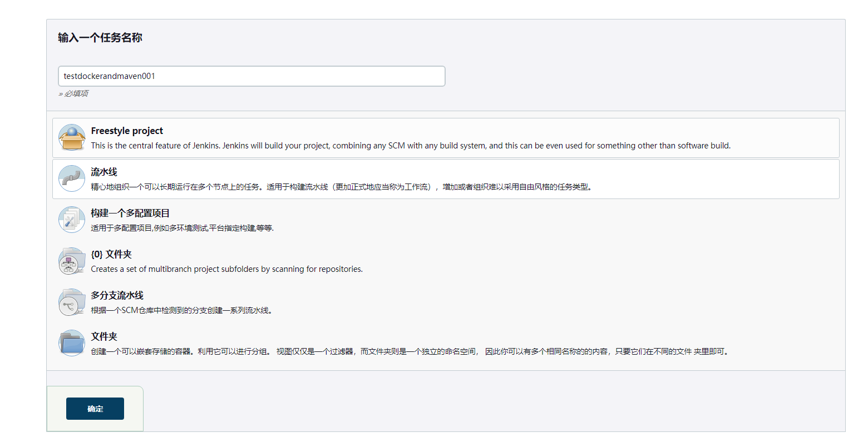Screen dimensions: 868x447
Task: Click the multibranch subfolders description text
Action: [x=226, y=269]
